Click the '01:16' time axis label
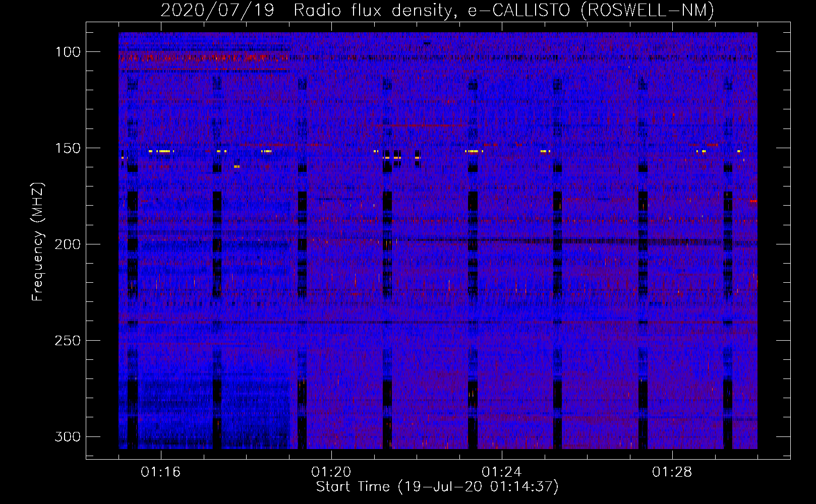 pyautogui.click(x=160, y=472)
